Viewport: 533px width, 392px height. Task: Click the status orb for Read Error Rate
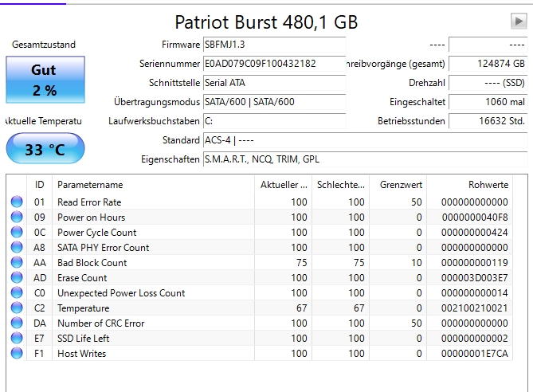[x=17, y=202]
